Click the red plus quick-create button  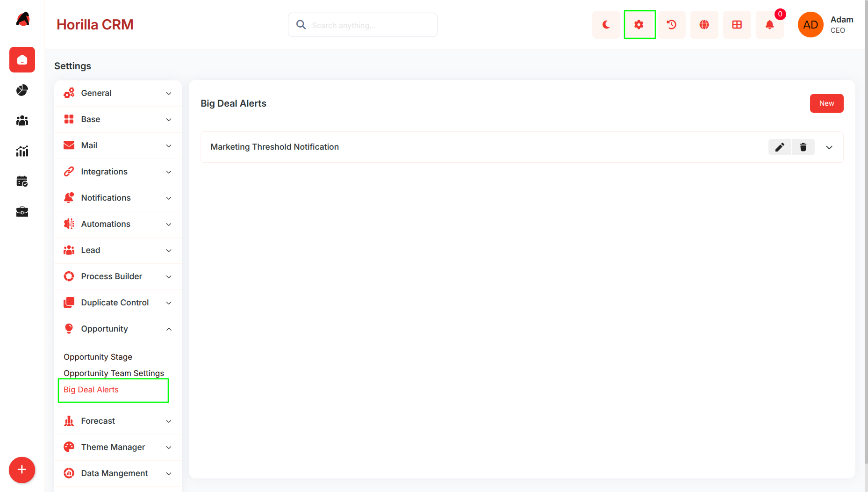(22, 470)
